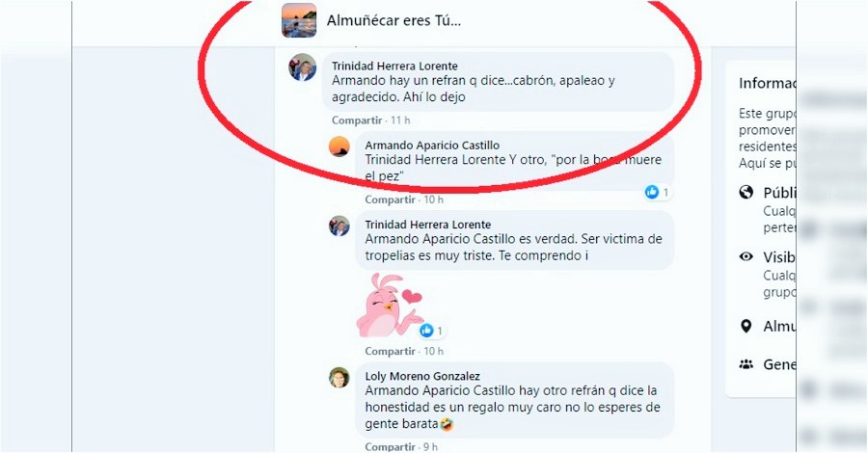Click the pink bunny kiss sticker

(x=390, y=306)
